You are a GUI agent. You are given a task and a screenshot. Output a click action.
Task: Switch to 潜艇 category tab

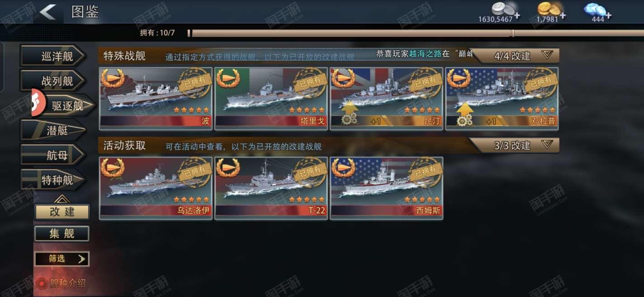53,130
